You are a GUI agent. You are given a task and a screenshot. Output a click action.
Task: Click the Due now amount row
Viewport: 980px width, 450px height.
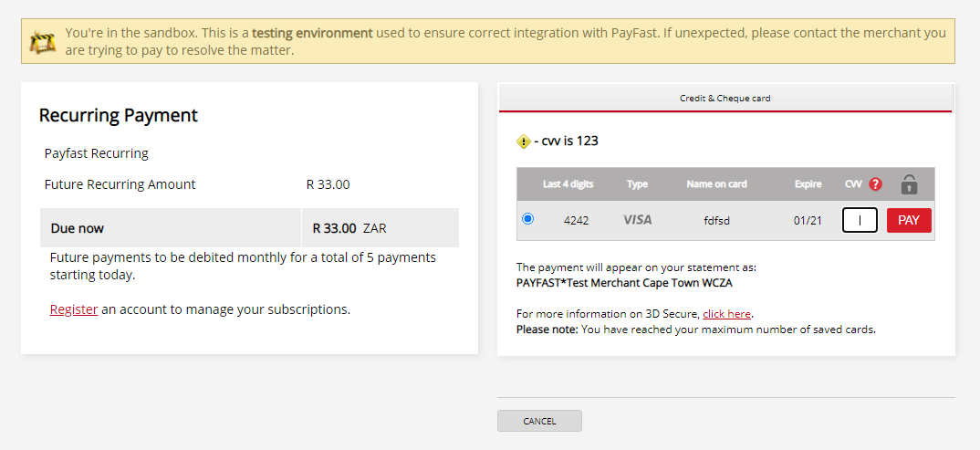(x=249, y=228)
